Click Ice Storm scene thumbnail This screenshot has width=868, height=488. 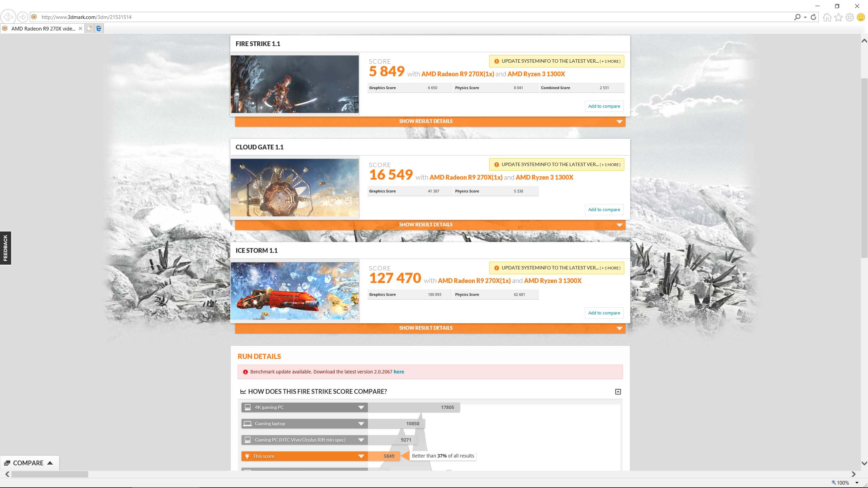click(x=295, y=291)
